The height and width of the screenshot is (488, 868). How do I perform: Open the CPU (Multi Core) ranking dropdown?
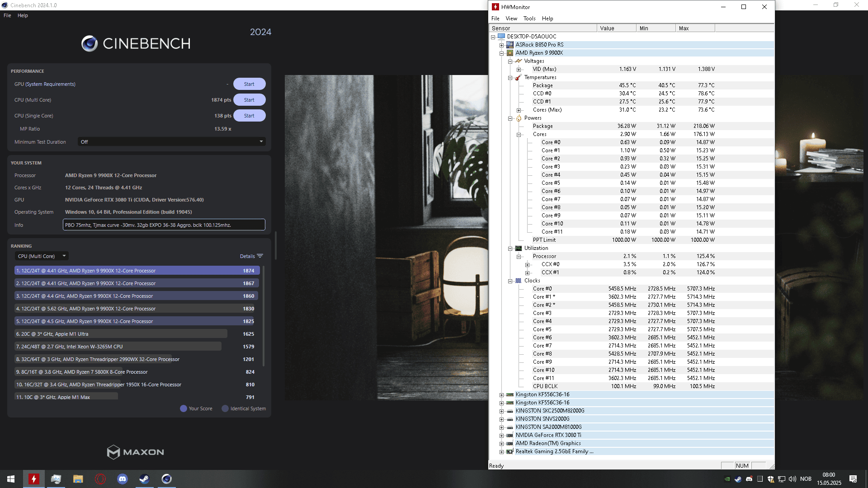coord(42,256)
